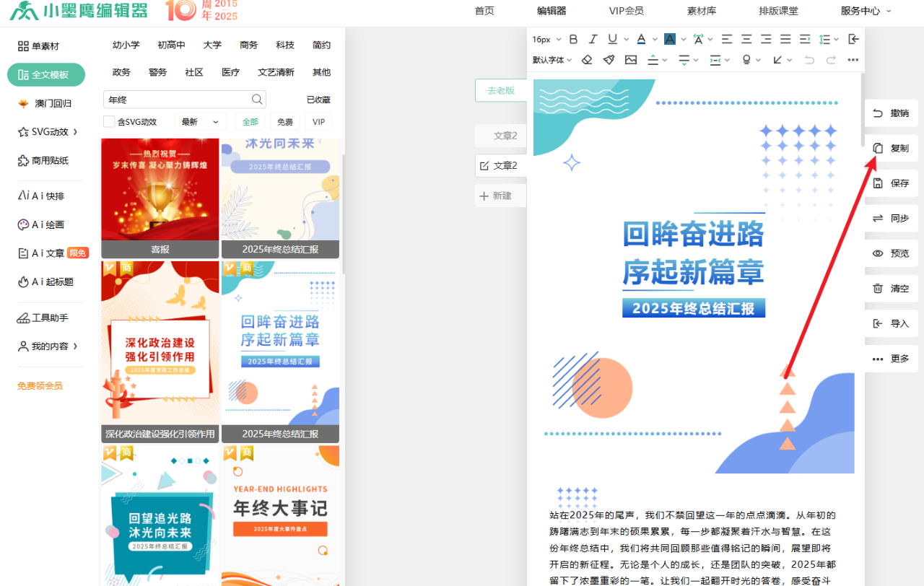The height and width of the screenshot is (586, 924).
Task: Filter templates by 免费
Action: point(285,122)
